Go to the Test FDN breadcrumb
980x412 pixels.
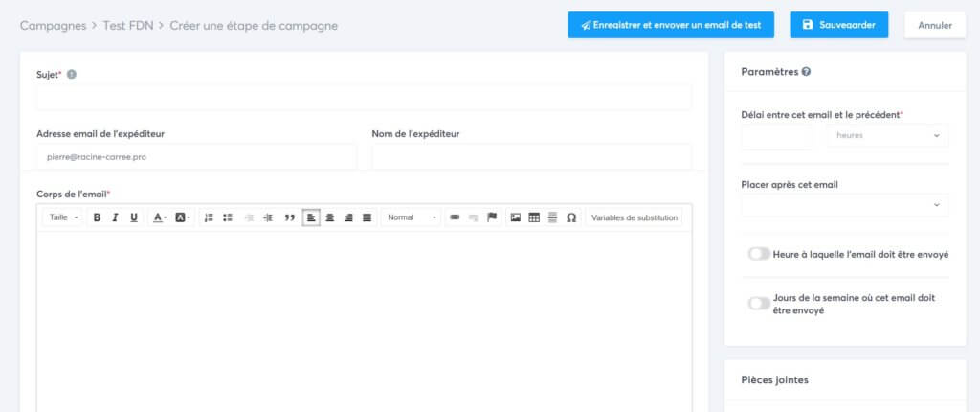[x=129, y=26]
